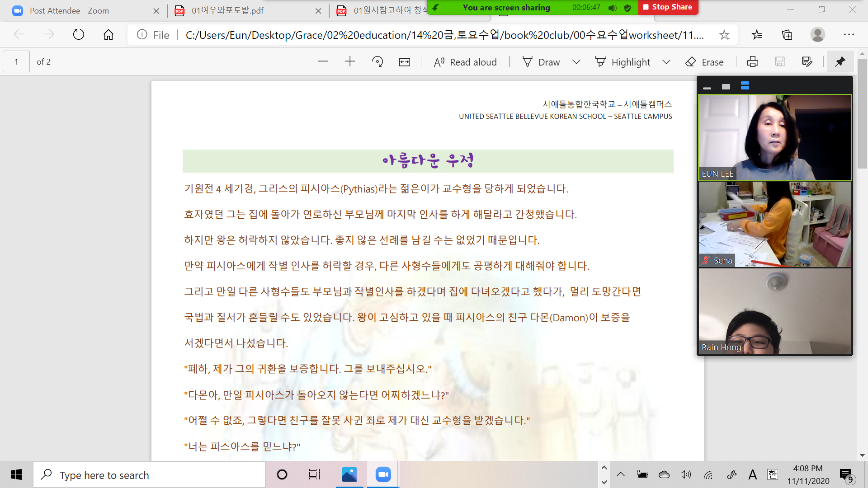Image resolution: width=868 pixels, height=488 pixels.
Task: Click the page number input field
Action: pos(16,62)
